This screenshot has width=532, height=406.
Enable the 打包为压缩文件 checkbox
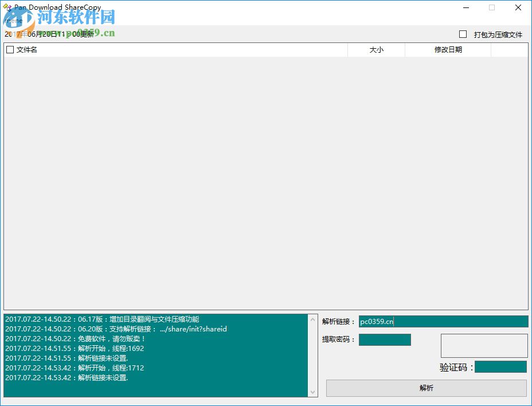coord(463,34)
